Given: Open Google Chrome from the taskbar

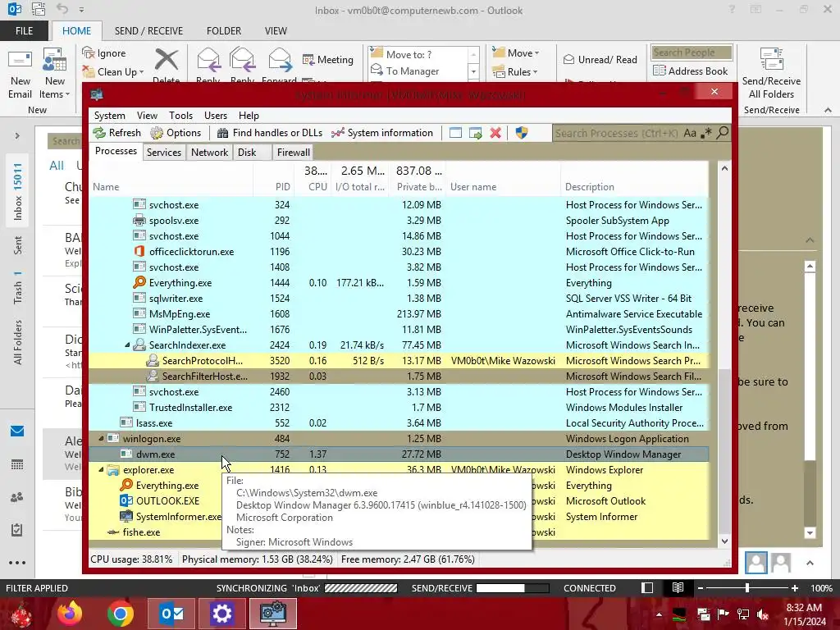Looking at the screenshot, I should [x=120, y=614].
